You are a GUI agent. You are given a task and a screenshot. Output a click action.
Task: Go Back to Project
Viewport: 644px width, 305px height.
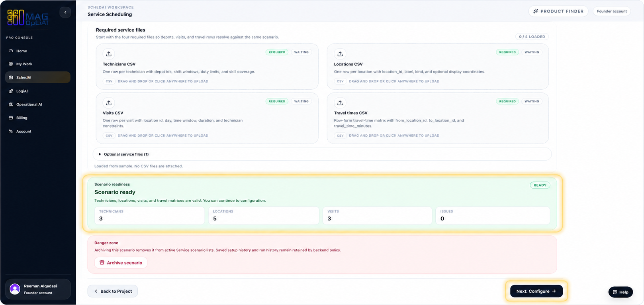click(113, 291)
